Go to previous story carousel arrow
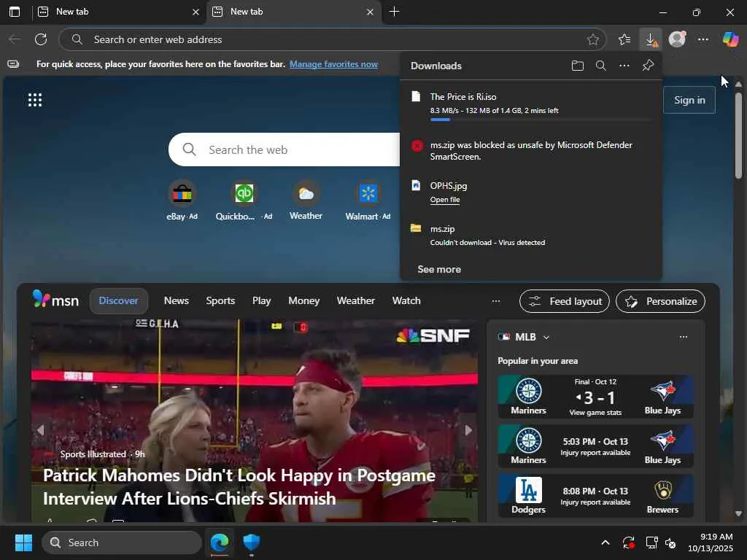 (41, 430)
